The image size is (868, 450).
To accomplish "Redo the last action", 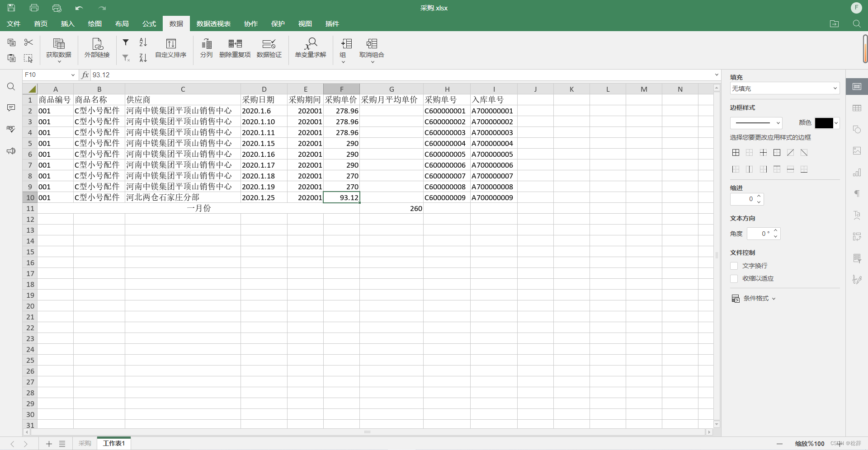I will tap(102, 8).
